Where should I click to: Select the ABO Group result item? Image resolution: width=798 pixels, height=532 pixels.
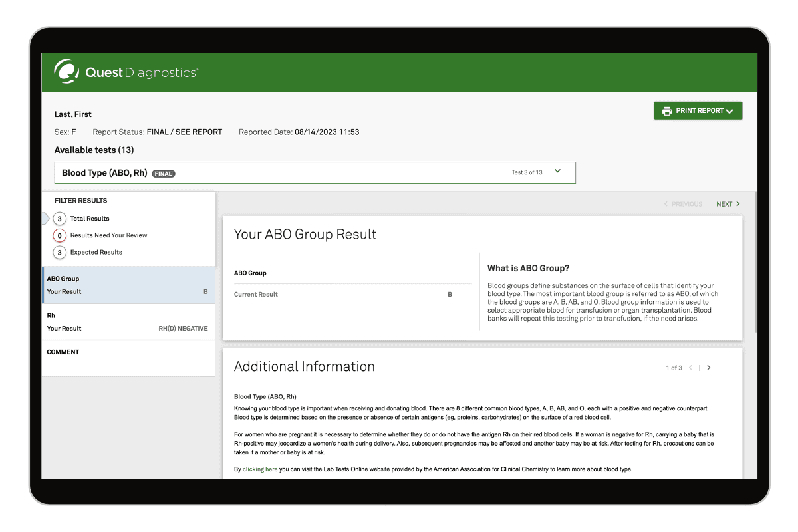point(128,285)
